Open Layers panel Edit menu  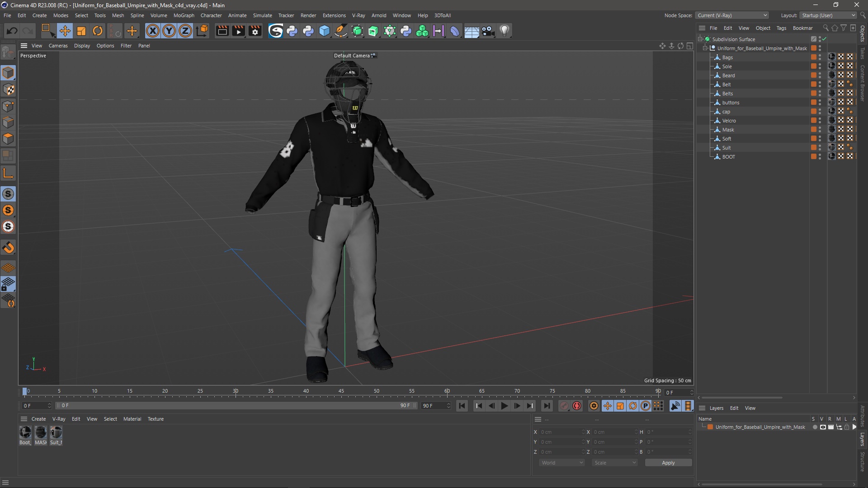[734, 408]
